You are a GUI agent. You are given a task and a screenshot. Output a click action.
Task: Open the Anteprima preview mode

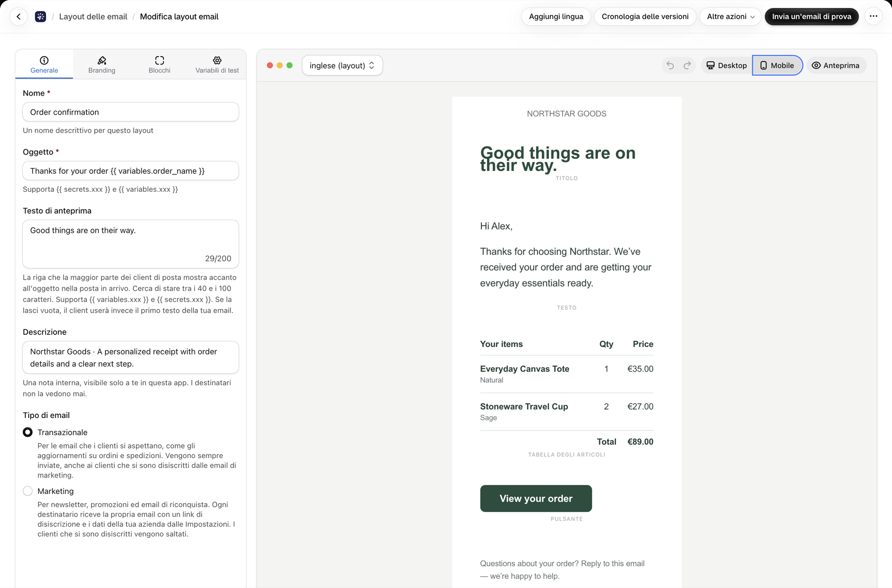836,65
